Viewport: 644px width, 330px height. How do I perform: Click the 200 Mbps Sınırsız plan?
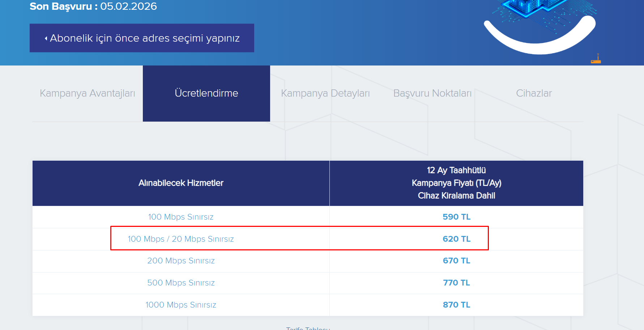coord(181,261)
